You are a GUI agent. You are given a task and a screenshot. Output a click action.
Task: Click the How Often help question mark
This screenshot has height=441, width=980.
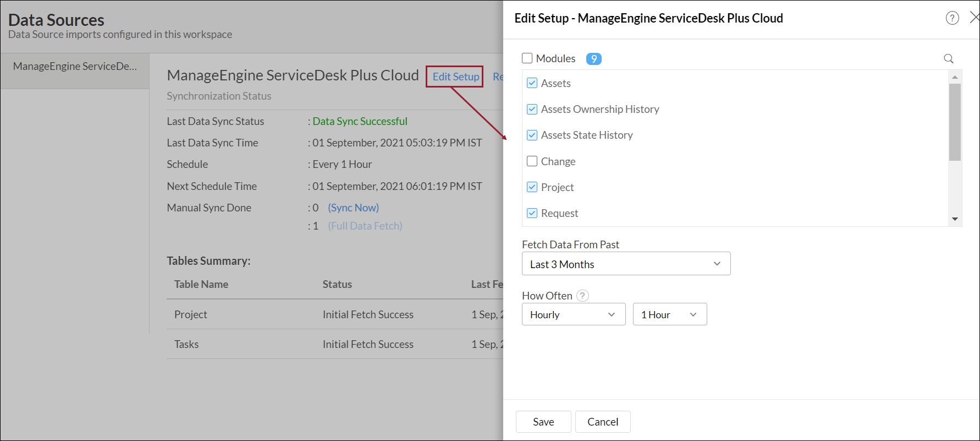(x=583, y=296)
